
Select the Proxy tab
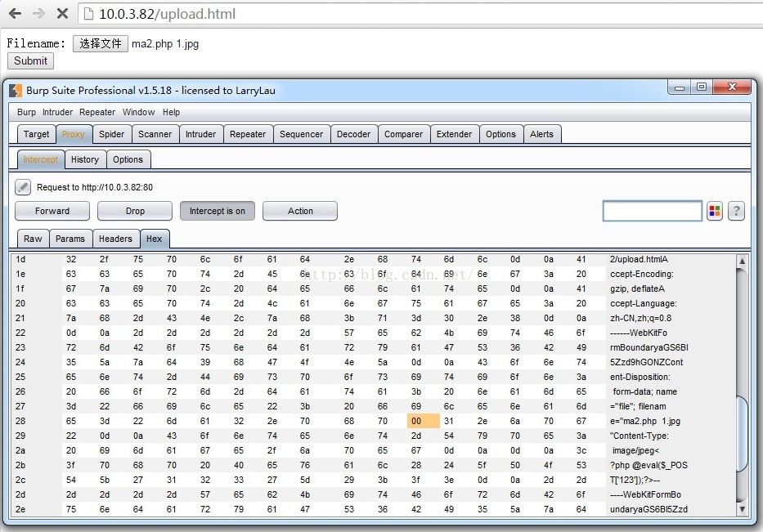74,134
